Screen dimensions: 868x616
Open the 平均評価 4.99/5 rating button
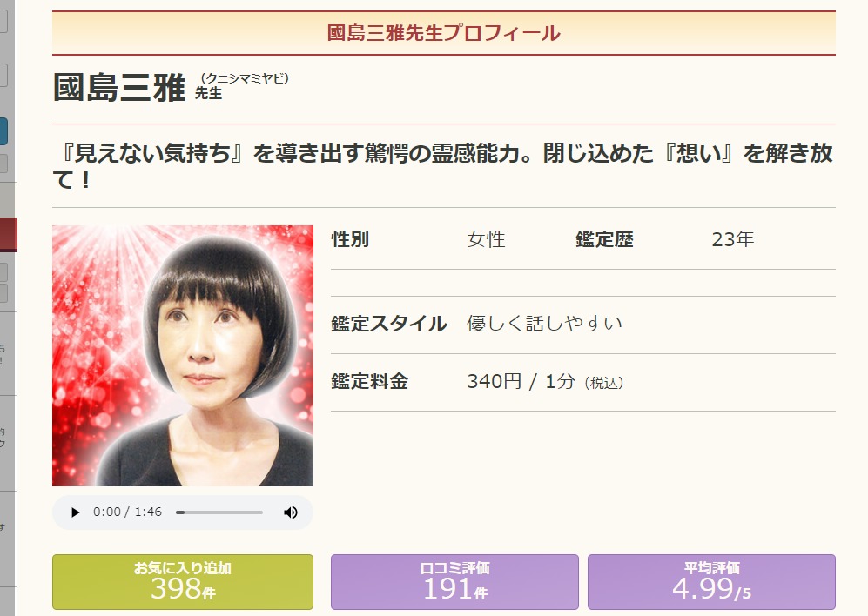pos(711,582)
